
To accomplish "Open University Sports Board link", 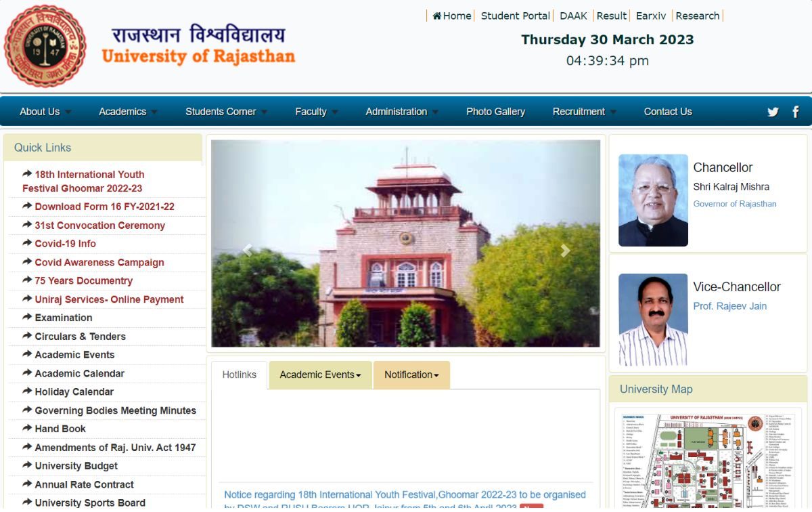I will click(x=90, y=503).
